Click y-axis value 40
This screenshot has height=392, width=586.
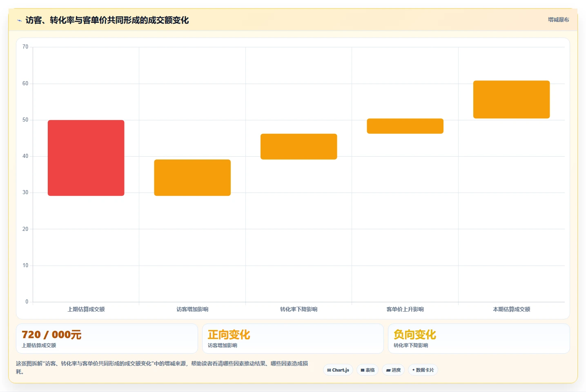point(25,156)
